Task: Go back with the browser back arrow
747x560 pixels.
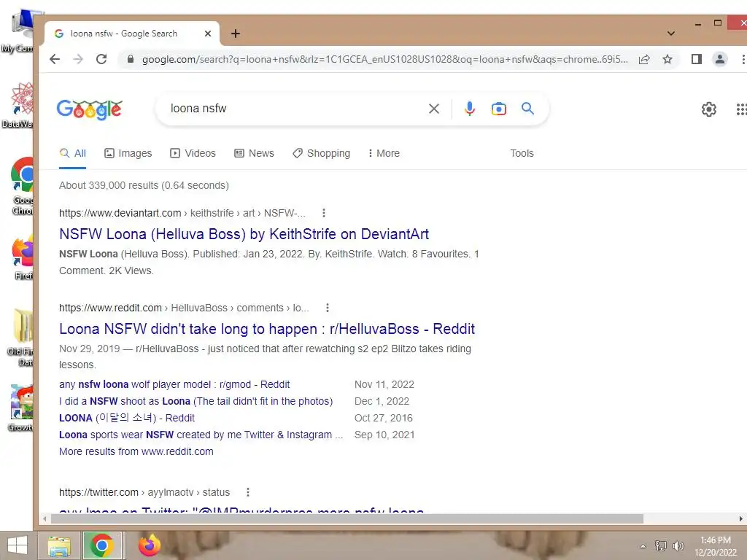Action: [x=55, y=59]
